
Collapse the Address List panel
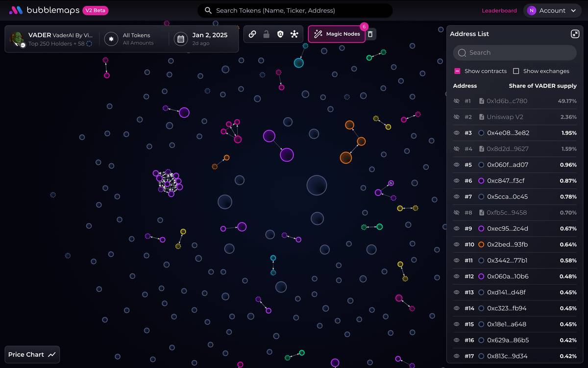(x=575, y=34)
